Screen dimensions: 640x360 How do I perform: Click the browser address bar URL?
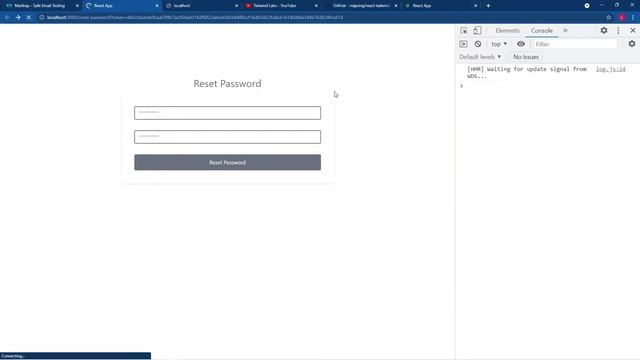tap(195, 18)
